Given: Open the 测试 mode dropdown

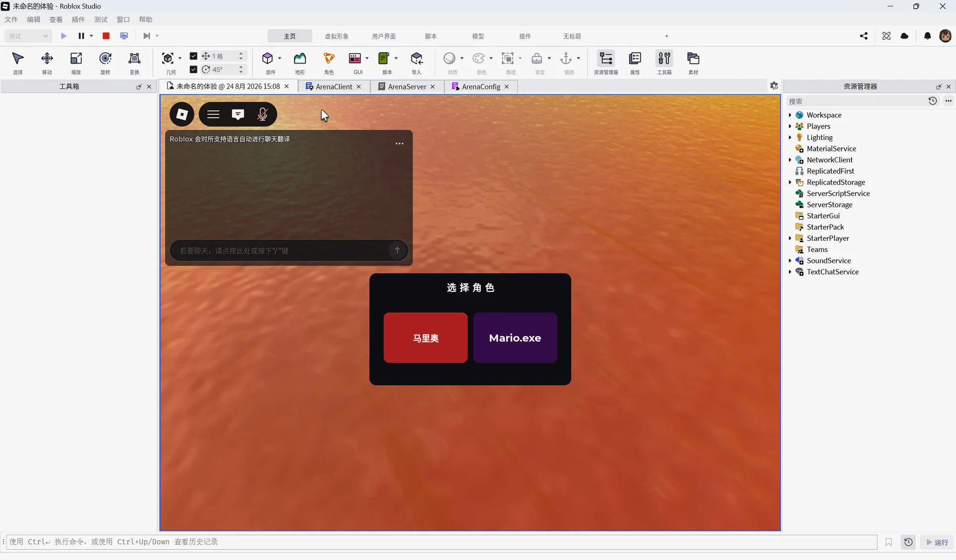Looking at the screenshot, I should coord(28,36).
